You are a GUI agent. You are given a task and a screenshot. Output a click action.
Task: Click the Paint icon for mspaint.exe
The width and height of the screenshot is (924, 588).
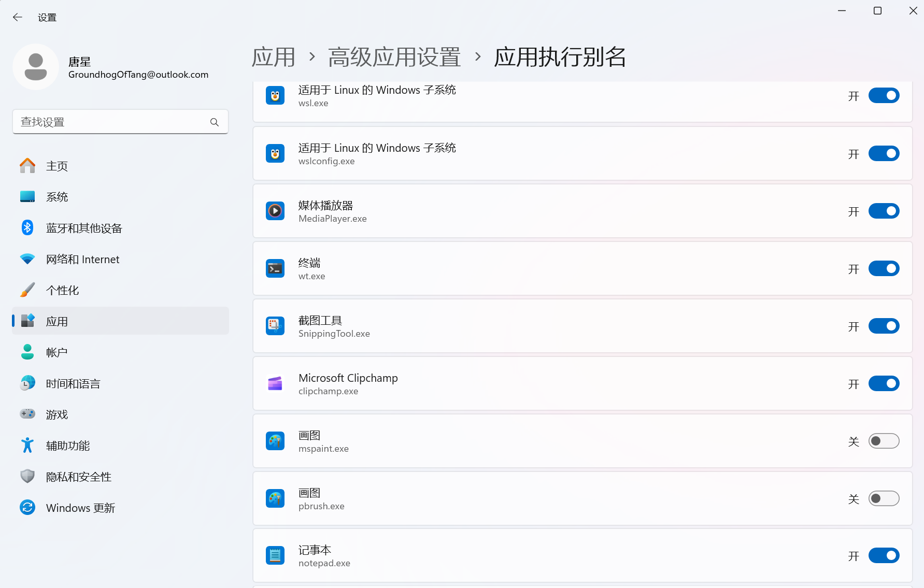click(x=275, y=441)
